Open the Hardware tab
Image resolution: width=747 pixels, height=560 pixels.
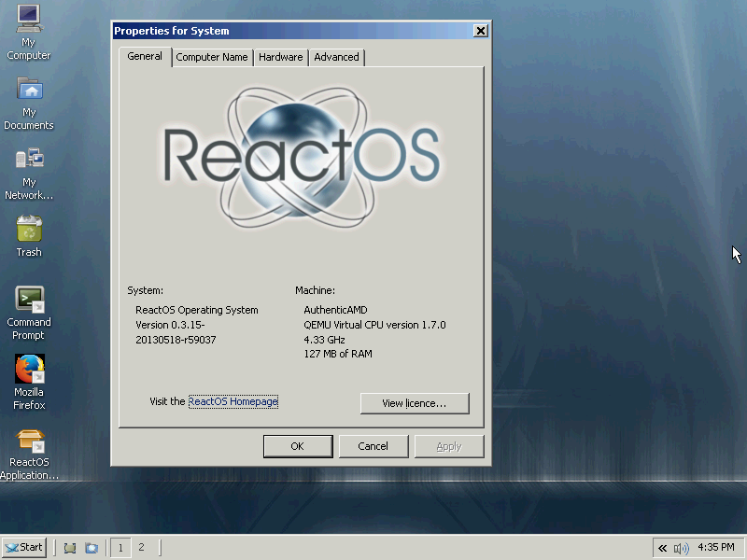coord(280,57)
